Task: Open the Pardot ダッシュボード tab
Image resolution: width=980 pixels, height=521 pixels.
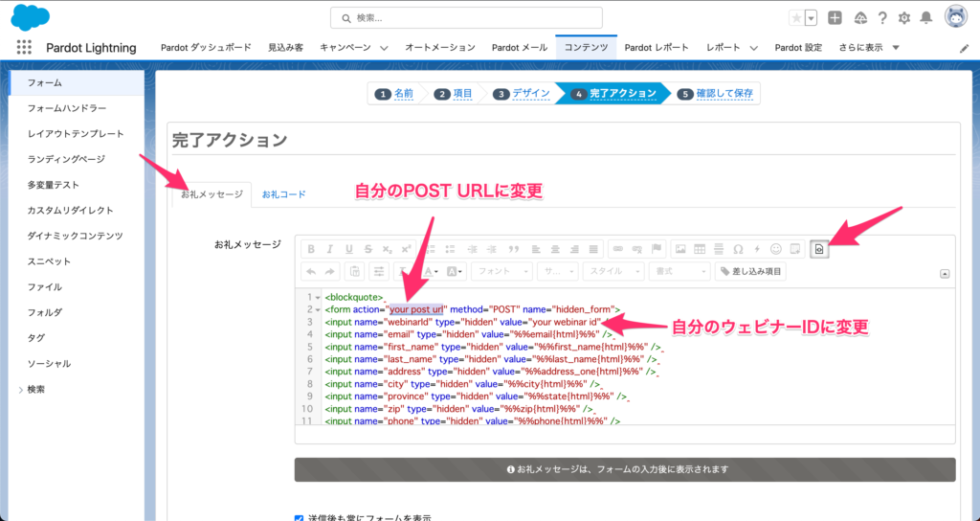Action: click(207, 48)
